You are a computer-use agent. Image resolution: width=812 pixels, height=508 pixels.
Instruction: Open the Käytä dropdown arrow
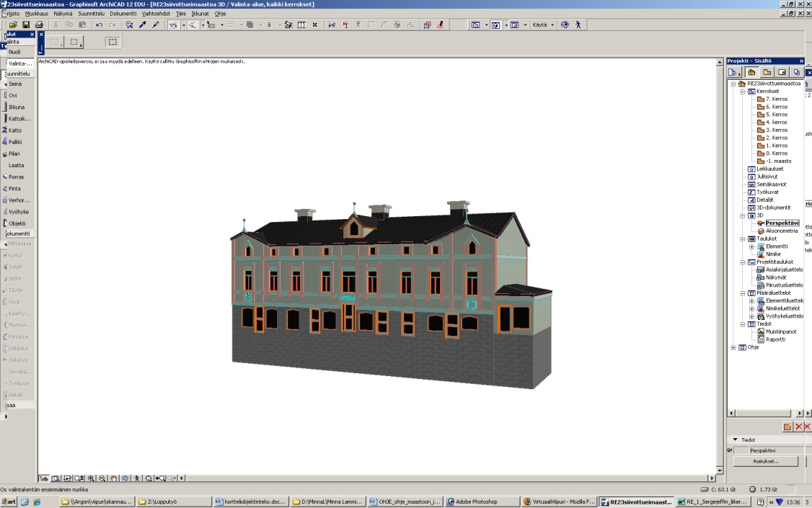pyautogui.click(x=552, y=24)
